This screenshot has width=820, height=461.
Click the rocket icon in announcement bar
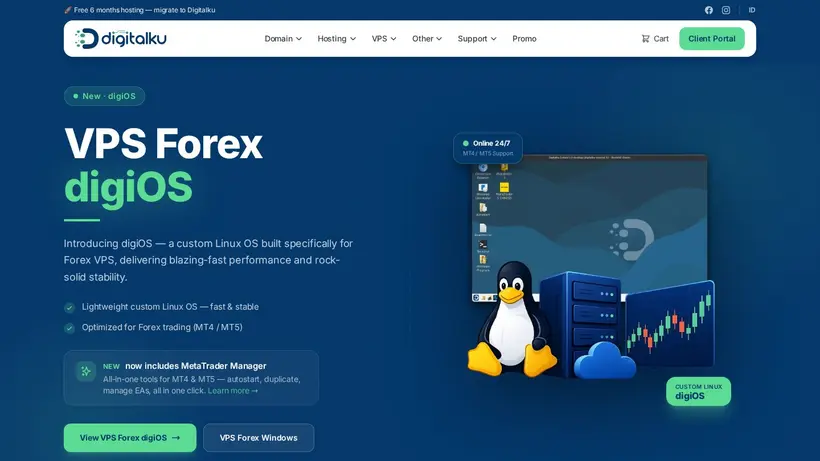point(67,10)
